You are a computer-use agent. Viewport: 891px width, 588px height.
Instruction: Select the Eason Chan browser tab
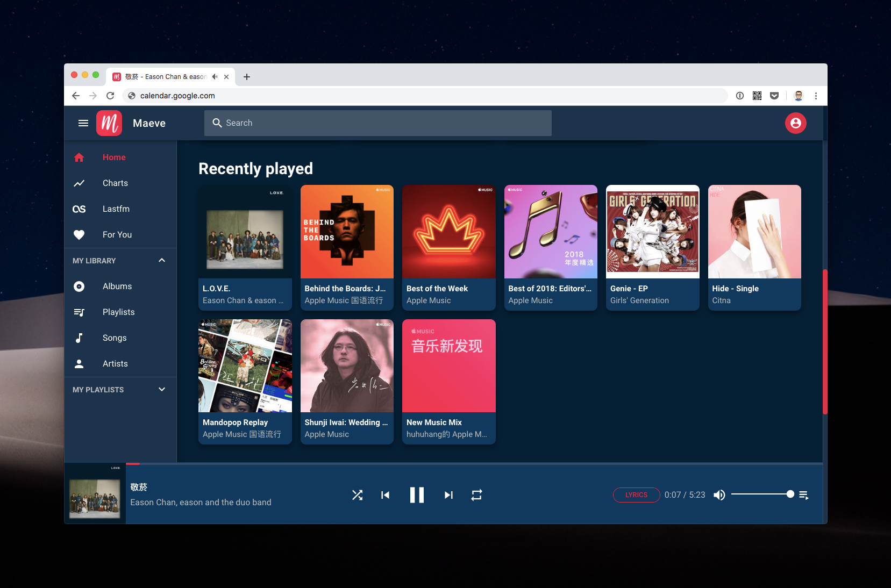pyautogui.click(x=161, y=76)
